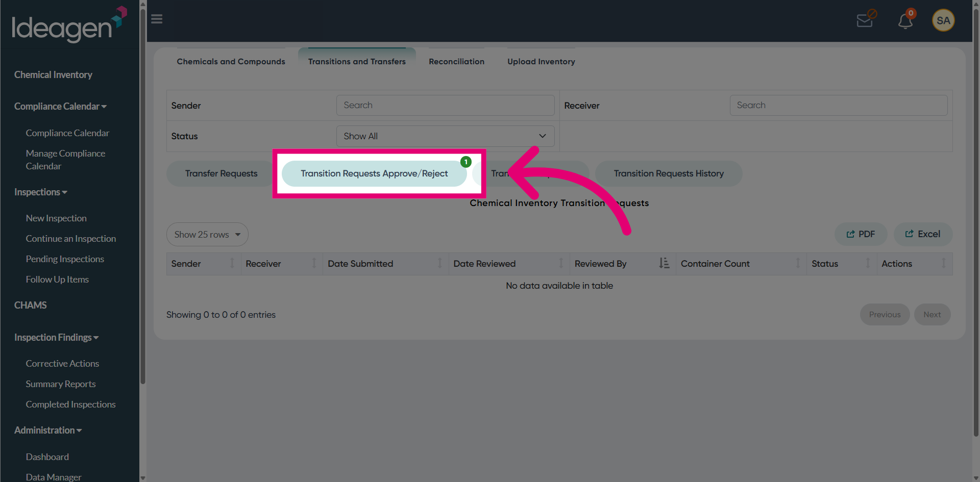Image resolution: width=980 pixels, height=482 pixels.
Task: Open Summary Reports link
Action: coord(61,384)
